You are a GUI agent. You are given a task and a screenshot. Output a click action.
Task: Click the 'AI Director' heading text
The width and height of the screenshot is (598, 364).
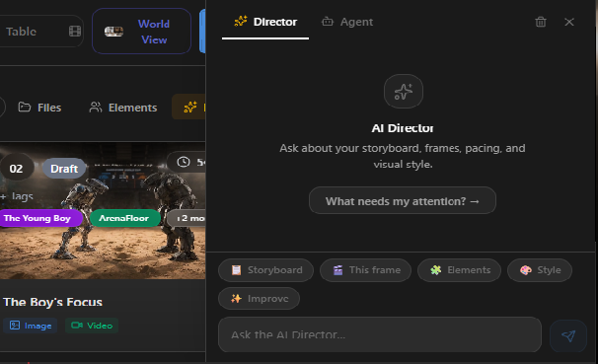[403, 128]
